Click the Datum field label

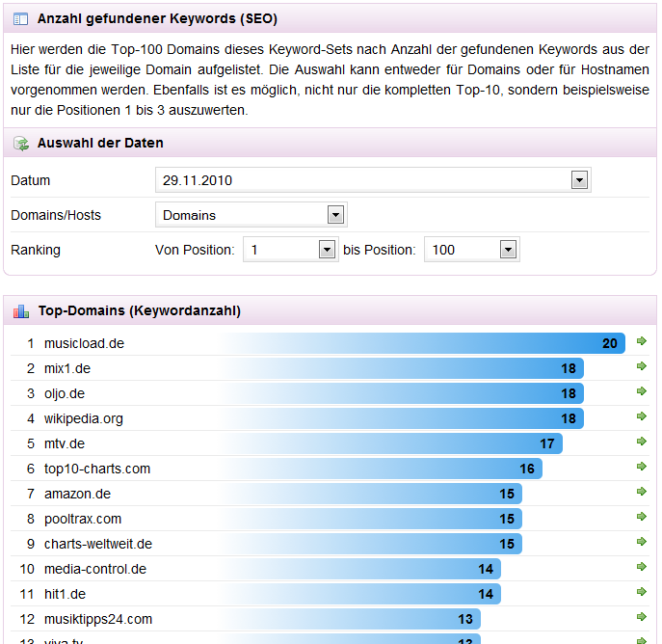coord(31,180)
